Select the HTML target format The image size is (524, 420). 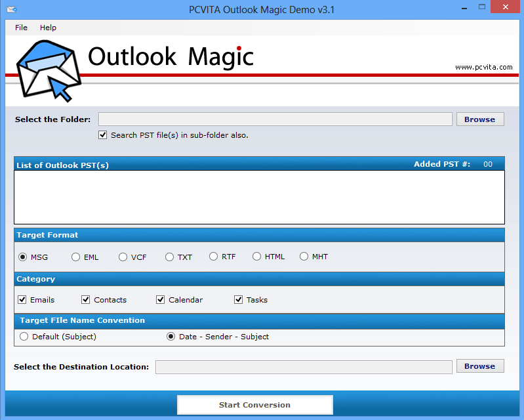pos(256,257)
